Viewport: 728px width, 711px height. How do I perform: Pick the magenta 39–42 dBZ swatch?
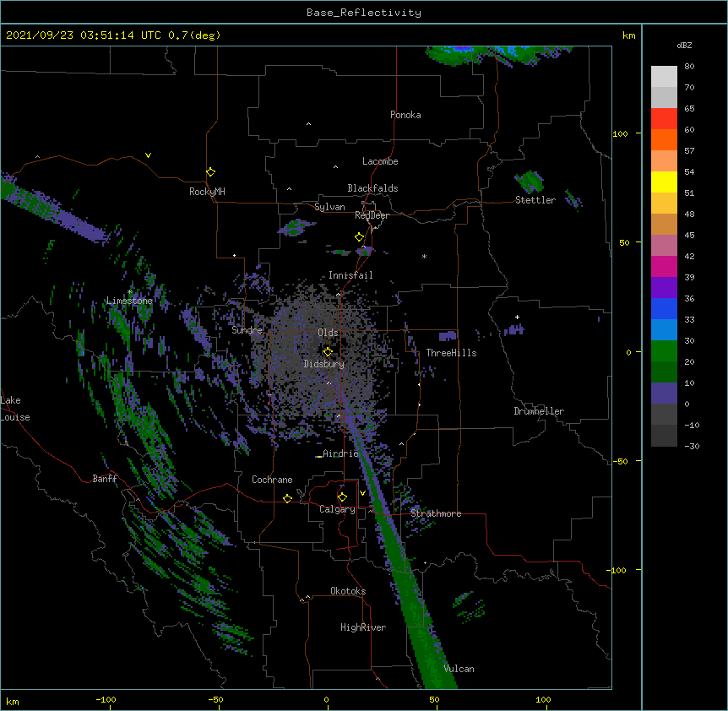[x=664, y=267]
